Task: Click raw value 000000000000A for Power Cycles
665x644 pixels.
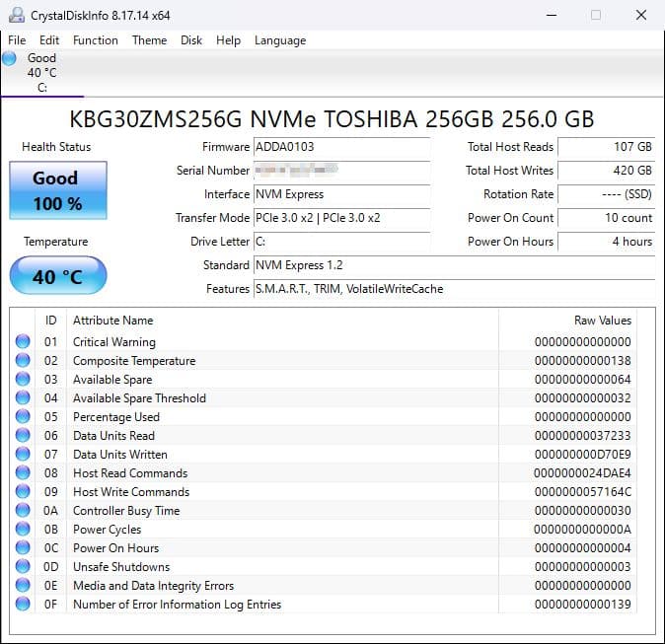Action: pyautogui.click(x=583, y=530)
